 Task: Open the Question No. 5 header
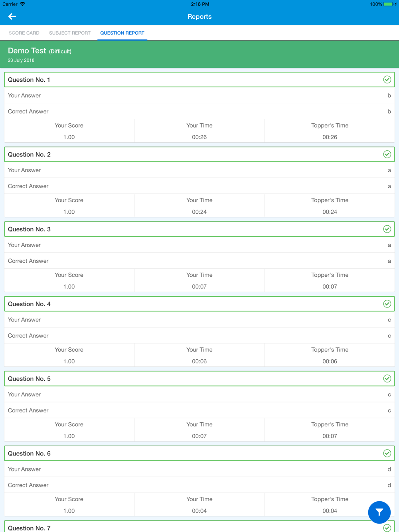[x=199, y=378]
